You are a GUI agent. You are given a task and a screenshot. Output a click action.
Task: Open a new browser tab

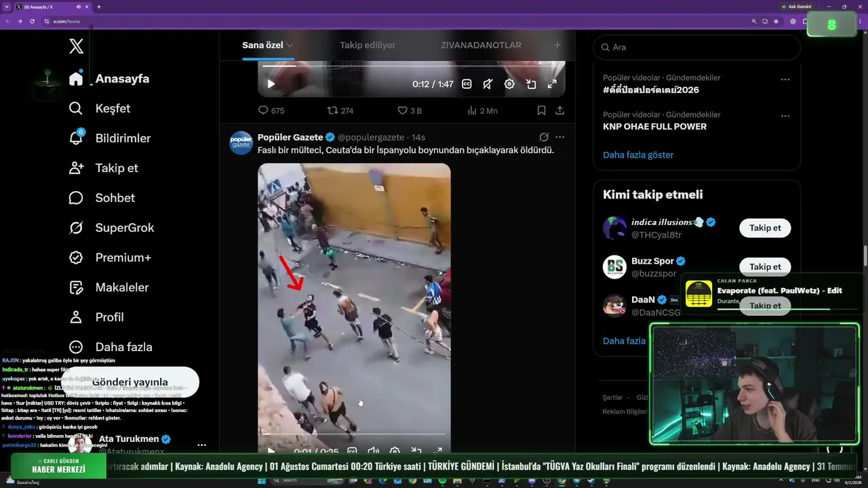pyautogui.click(x=99, y=7)
